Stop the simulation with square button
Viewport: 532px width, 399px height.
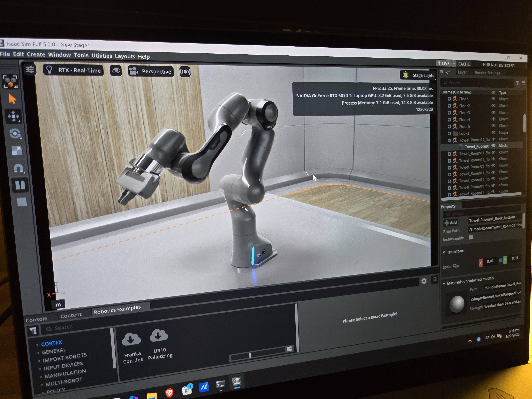pos(22,202)
